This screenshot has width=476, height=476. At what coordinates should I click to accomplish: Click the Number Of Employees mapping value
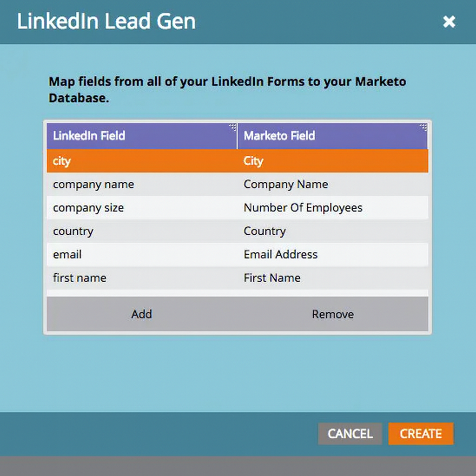303,208
